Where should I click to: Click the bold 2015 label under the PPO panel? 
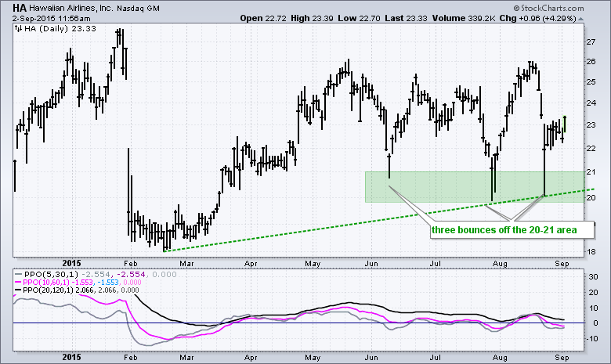pos(72,357)
